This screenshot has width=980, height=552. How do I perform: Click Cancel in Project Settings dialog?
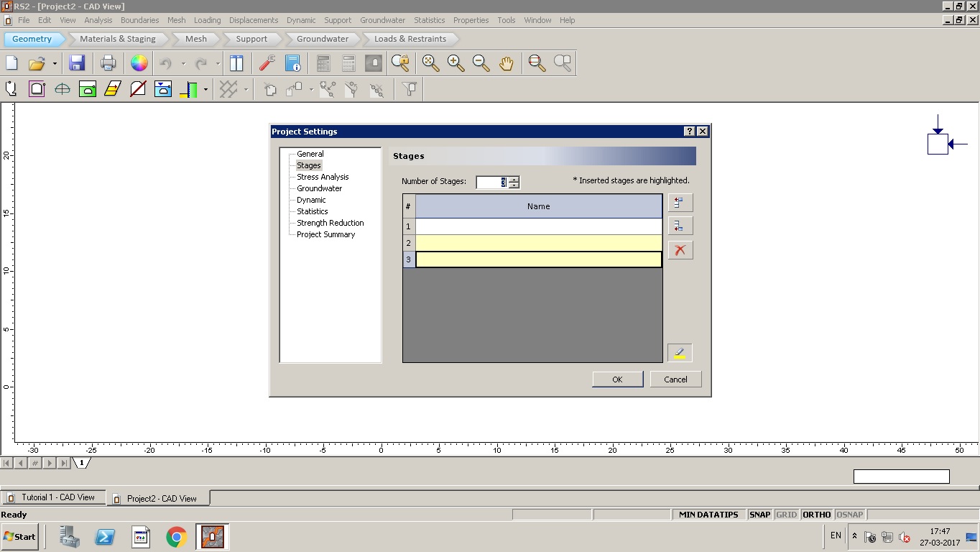(675, 379)
